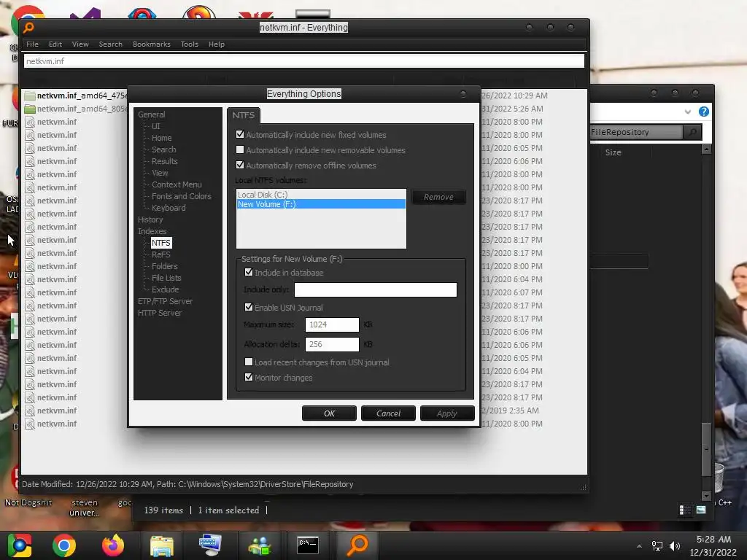Select HTTP Server in options tree
This screenshot has width=747, height=560.
point(160,313)
